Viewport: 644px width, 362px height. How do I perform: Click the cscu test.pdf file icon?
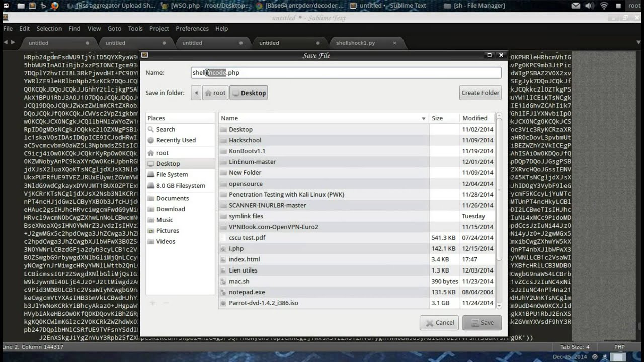pyautogui.click(x=224, y=238)
